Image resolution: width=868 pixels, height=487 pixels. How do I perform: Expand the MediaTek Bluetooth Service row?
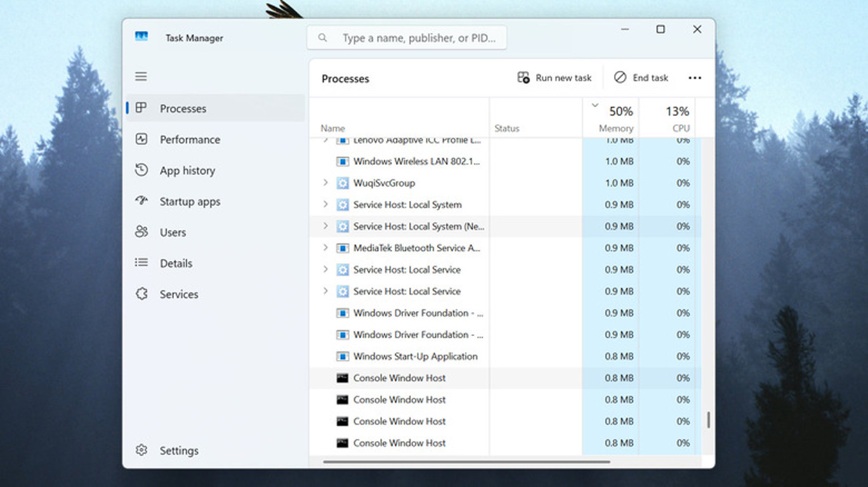tap(325, 248)
